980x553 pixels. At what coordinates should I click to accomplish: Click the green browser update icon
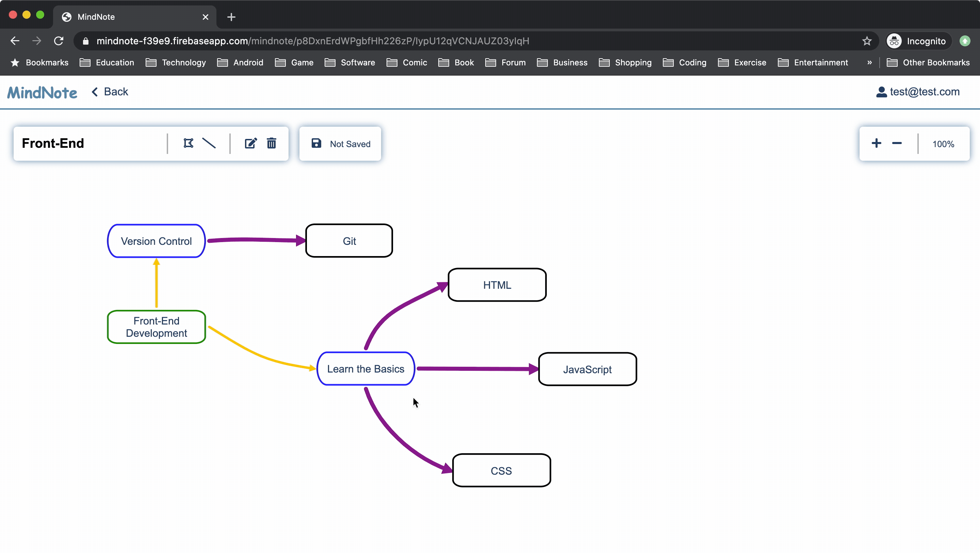tap(965, 41)
